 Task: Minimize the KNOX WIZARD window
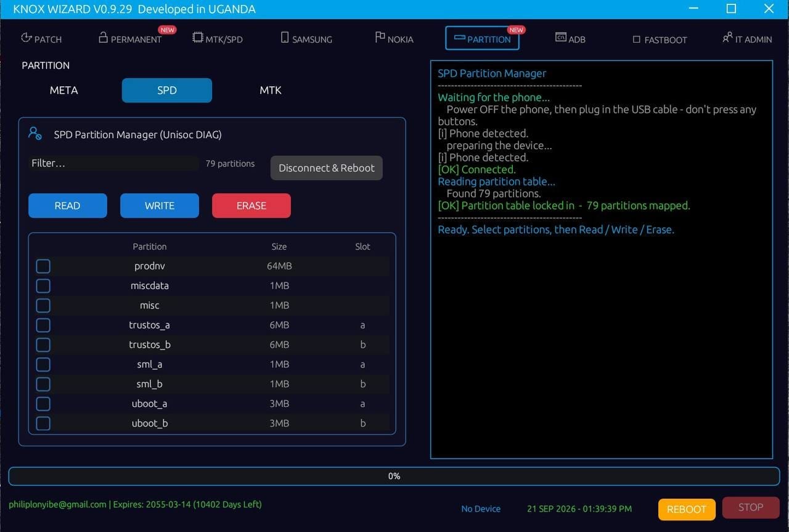694,9
